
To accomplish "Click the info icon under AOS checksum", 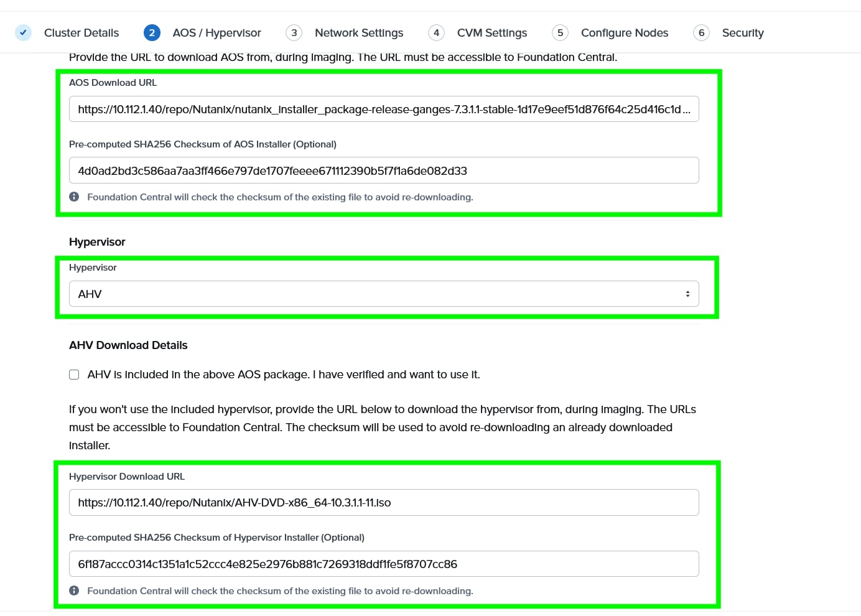I will coord(74,197).
